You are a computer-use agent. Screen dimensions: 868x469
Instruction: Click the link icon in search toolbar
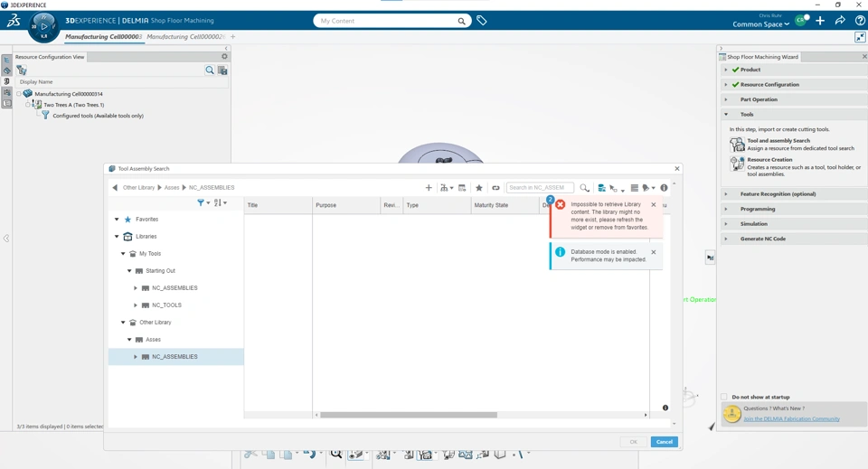495,187
